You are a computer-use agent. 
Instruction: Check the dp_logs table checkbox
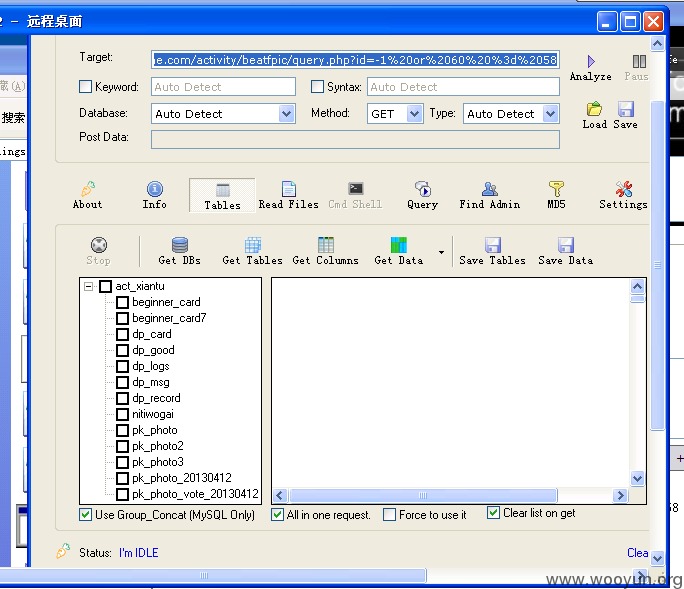(x=123, y=366)
